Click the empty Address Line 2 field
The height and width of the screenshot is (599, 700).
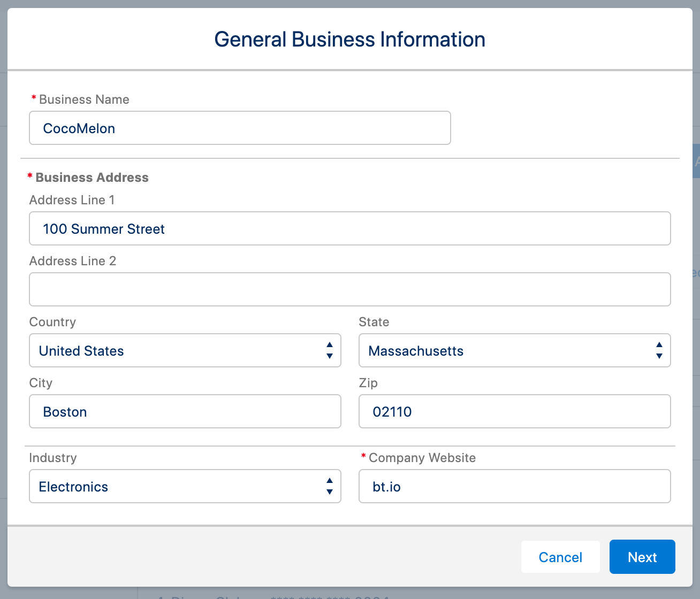pos(349,289)
